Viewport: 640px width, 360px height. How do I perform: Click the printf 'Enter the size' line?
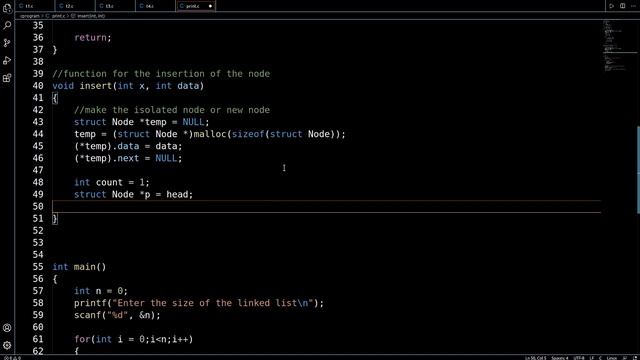click(x=199, y=303)
